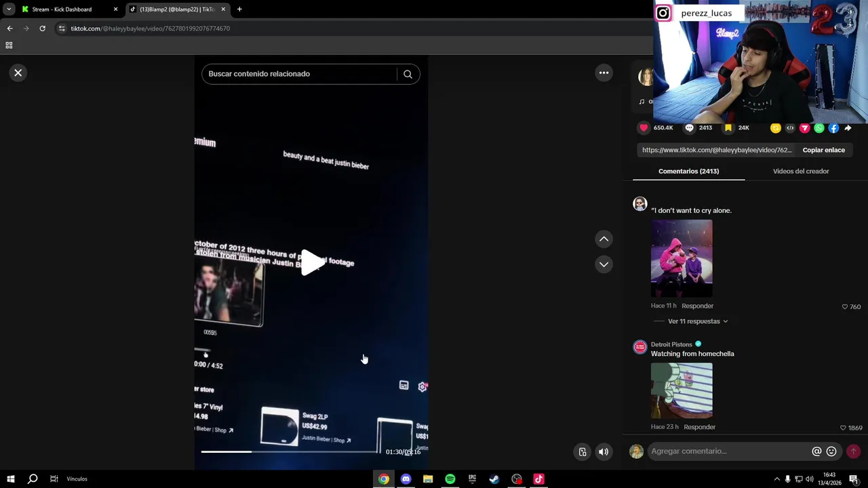Open the Chrome apps grid shortcut

tap(9, 45)
